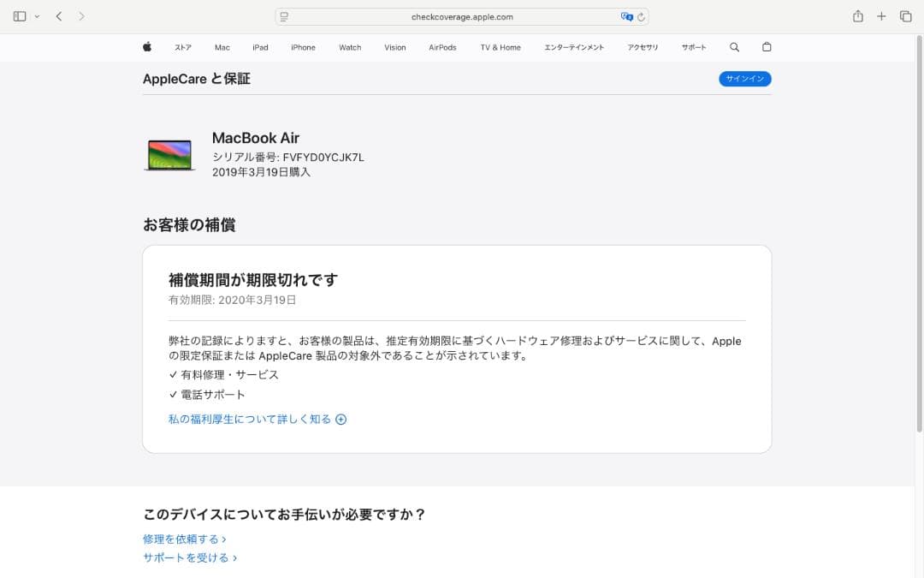Click the AppleCare と保証 heading

coord(196,79)
